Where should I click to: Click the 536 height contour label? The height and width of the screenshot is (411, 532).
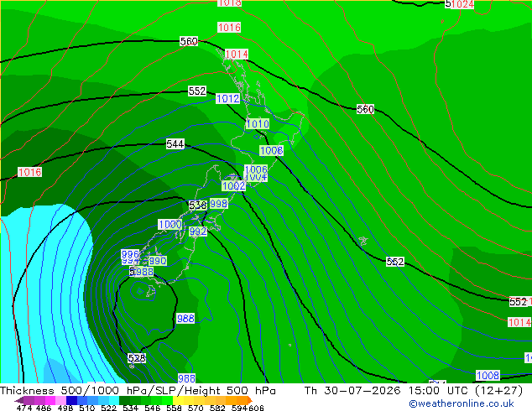198,205
